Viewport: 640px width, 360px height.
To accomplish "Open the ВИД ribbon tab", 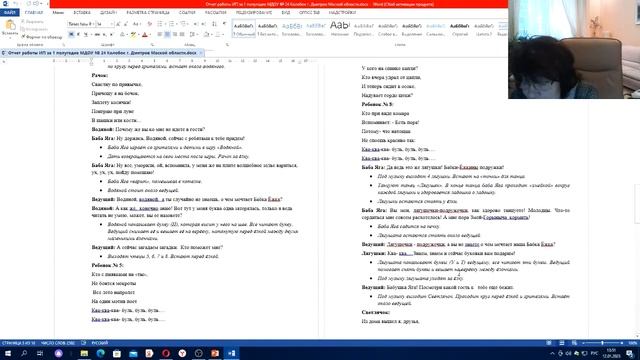I will pos(286,13).
